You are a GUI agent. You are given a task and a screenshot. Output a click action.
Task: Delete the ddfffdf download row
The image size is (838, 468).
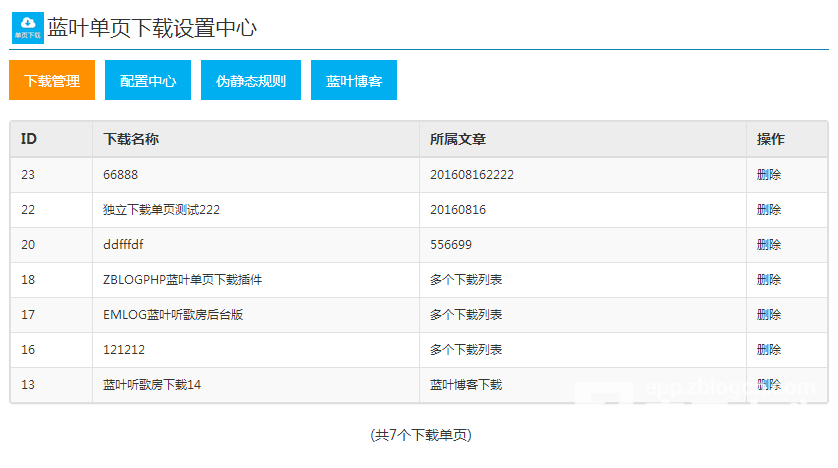[769, 245]
